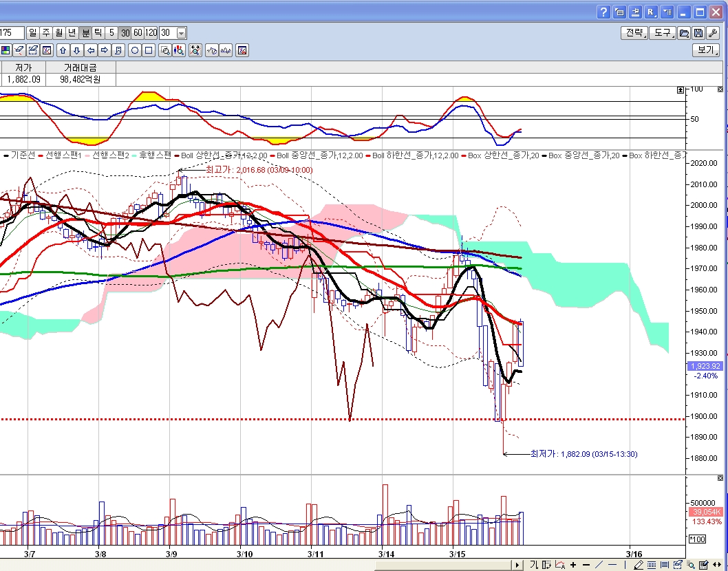The width and height of the screenshot is (728, 571).
Task: Expand the 보기 view dropdown
Action: (x=706, y=50)
